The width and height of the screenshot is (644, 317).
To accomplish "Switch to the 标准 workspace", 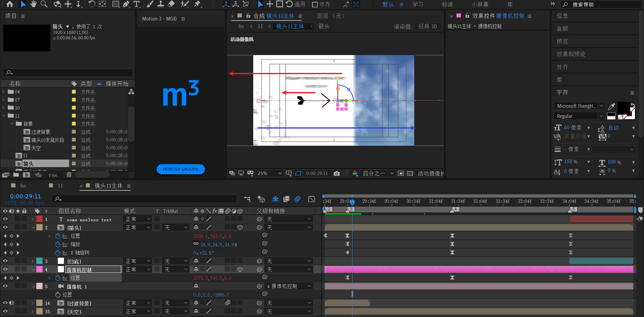I will (x=447, y=4).
